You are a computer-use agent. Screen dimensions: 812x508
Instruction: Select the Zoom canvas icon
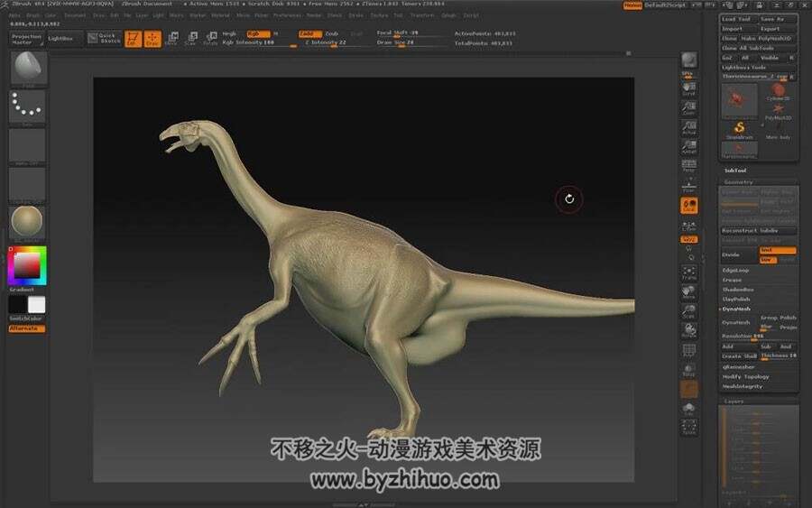pyautogui.click(x=688, y=107)
